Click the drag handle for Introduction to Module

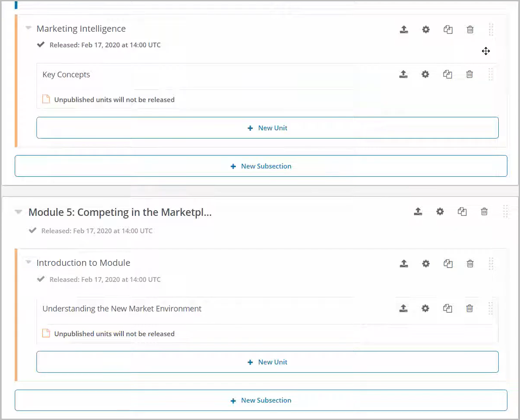tap(491, 264)
